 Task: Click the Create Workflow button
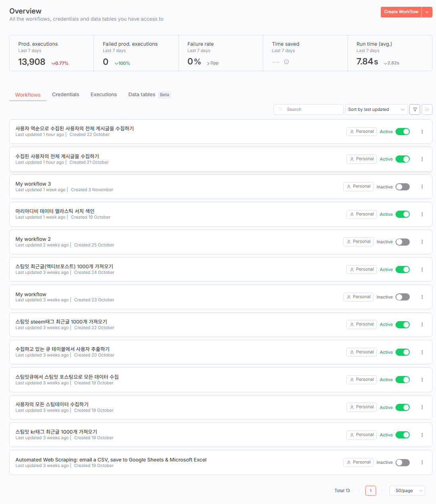[x=401, y=12]
